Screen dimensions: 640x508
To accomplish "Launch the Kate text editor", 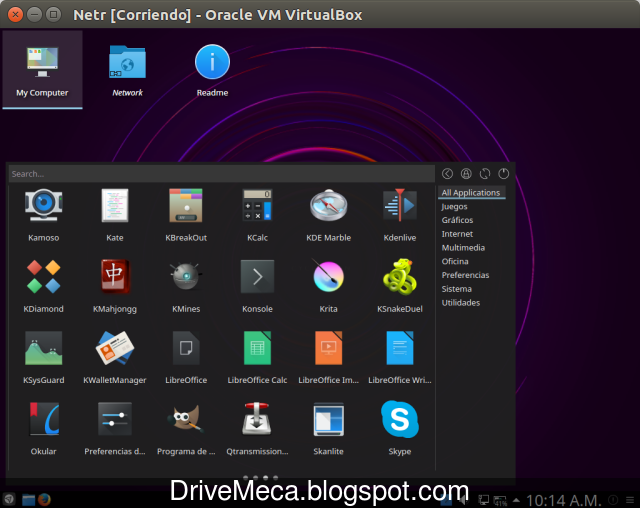I will click(115, 215).
